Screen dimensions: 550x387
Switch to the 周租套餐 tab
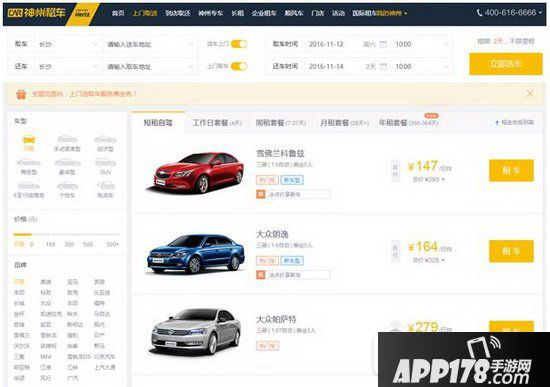281,123
